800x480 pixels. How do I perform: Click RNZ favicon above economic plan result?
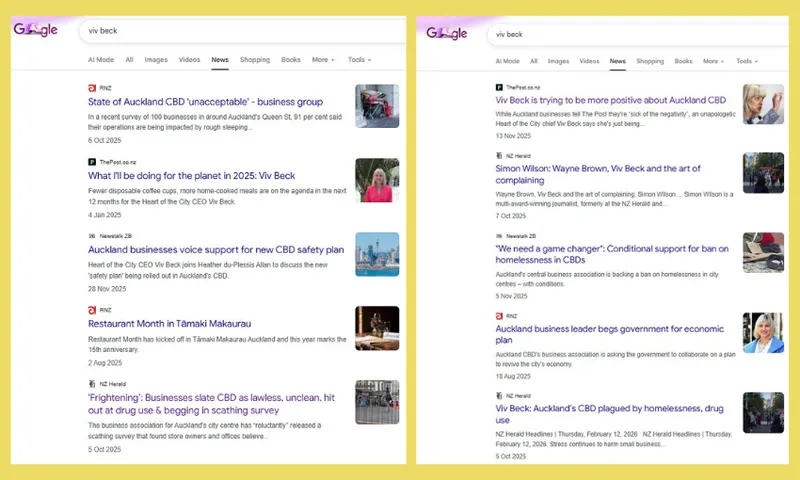click(x=499, y=316)
